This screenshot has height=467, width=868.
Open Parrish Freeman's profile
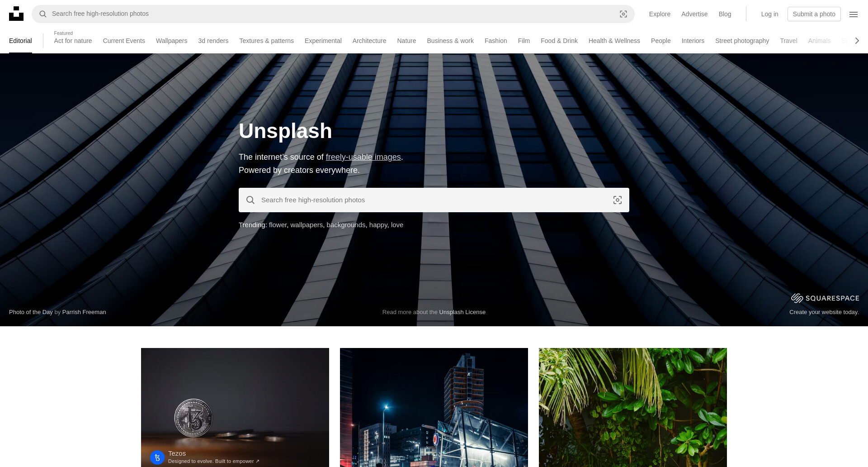(x=84, y=312)
